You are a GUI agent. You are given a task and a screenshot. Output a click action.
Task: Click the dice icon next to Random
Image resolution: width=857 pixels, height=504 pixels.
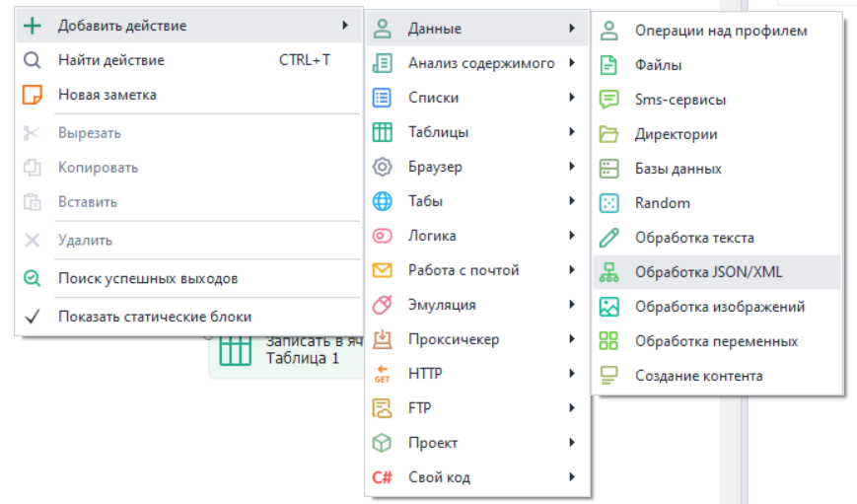(609, 203)
